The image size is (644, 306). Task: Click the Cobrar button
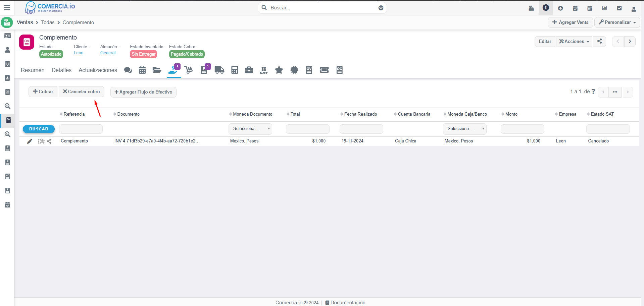[x=43, y=91]
